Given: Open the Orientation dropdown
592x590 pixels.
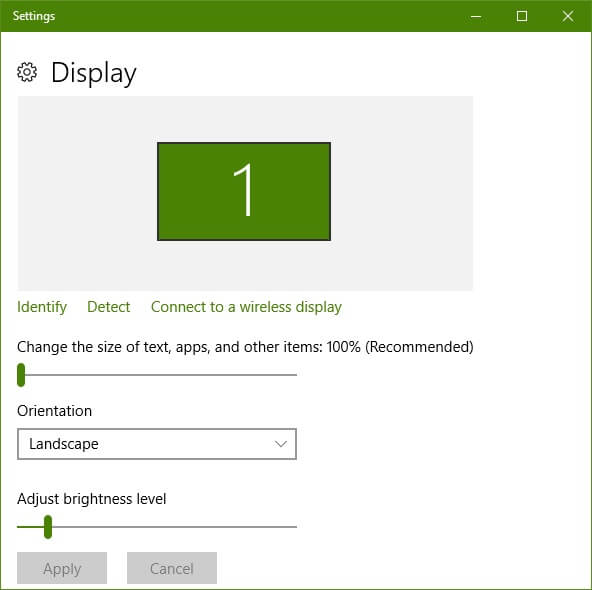Looking at the screenshot, I should pyautogui.click(x=157, y=444).
